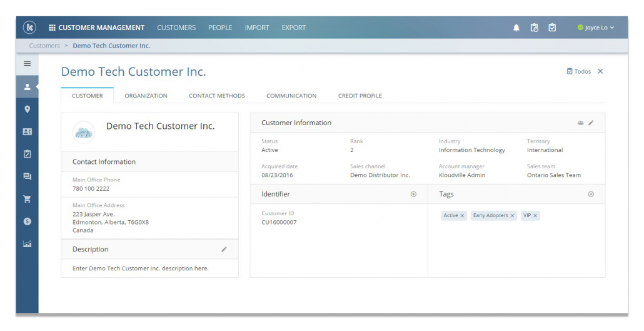This screenshot has height=331, width=644.
Task: Click the acquired date 08/23/2016
Action: click(277, 175)
